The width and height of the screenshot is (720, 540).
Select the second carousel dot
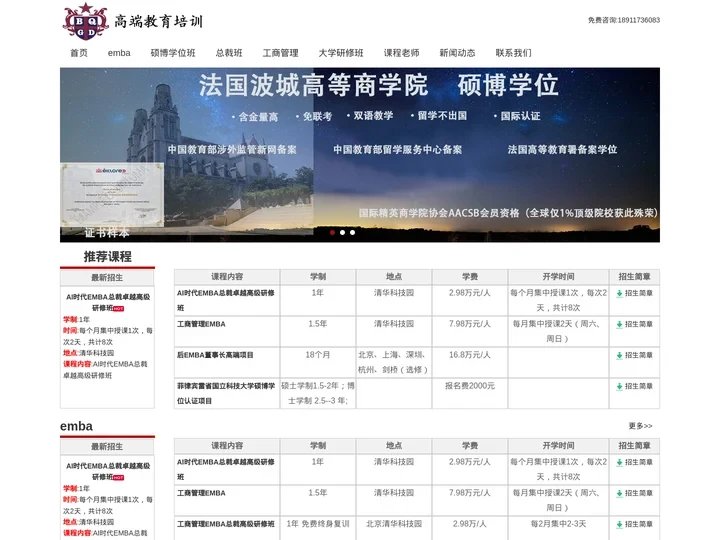343,232
